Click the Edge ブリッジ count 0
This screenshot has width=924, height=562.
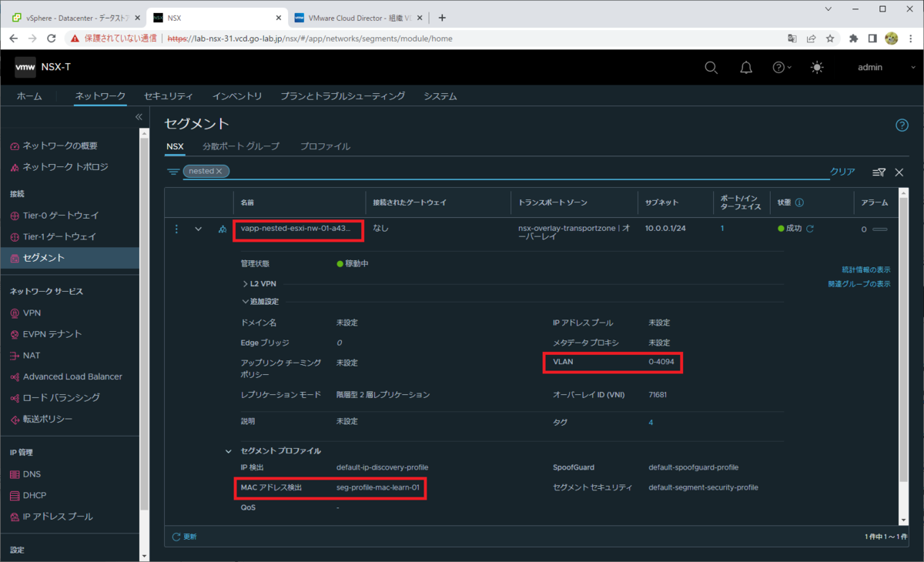(339, 343)
